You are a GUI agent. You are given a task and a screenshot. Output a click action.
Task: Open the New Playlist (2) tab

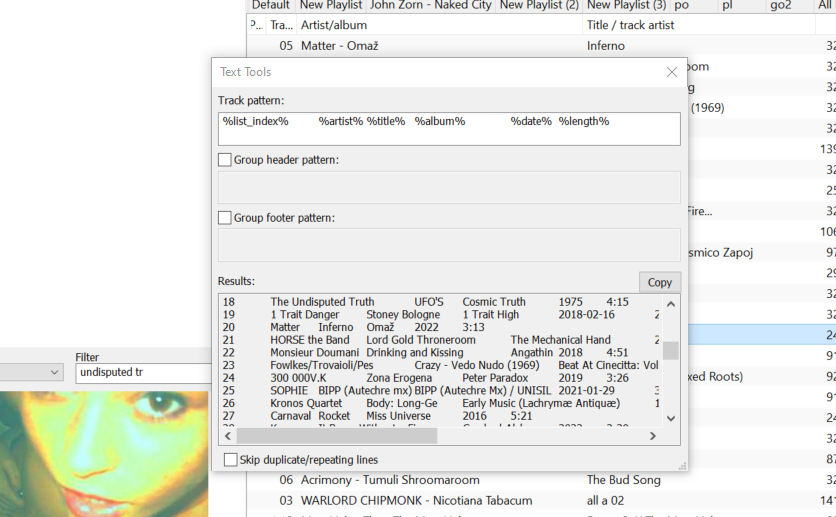pos(539,5)
